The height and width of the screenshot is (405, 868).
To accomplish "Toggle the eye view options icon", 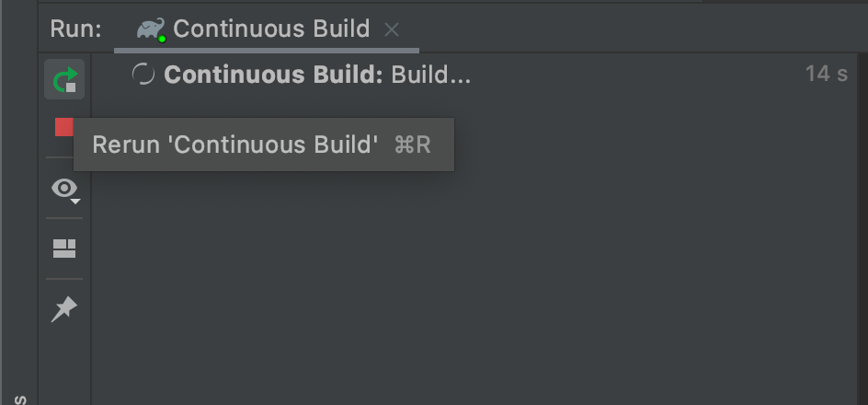I will [64, 189].
